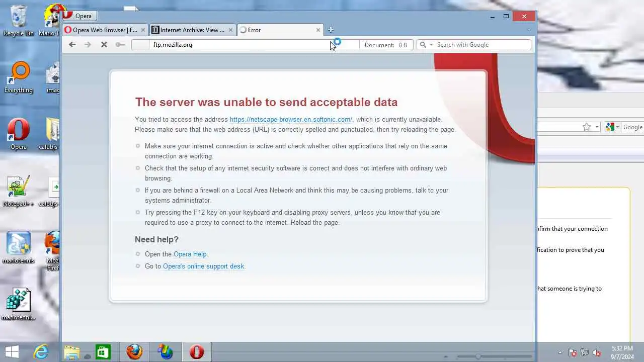The image size is (644, 362).
Task: Open the Everything desktop shortcut
Action: click(19, 78)
